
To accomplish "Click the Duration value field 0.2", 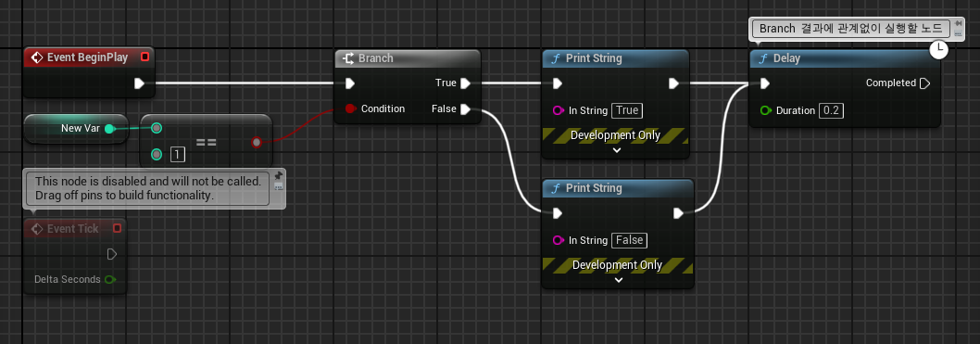I will coord(831,110).
